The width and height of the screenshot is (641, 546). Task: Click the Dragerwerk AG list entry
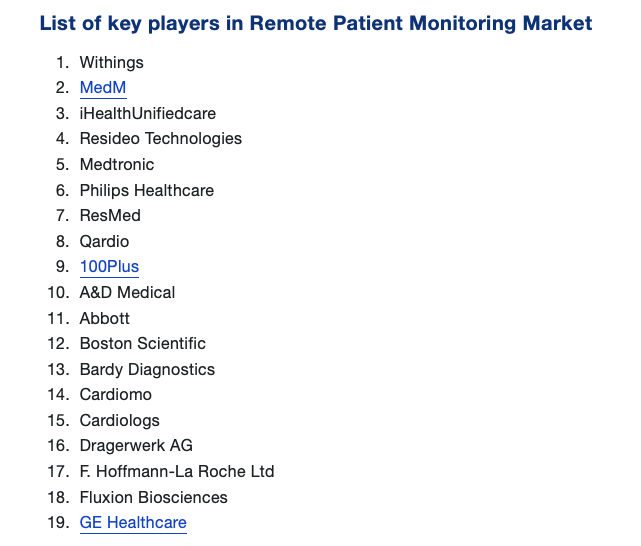coord(136,446)
